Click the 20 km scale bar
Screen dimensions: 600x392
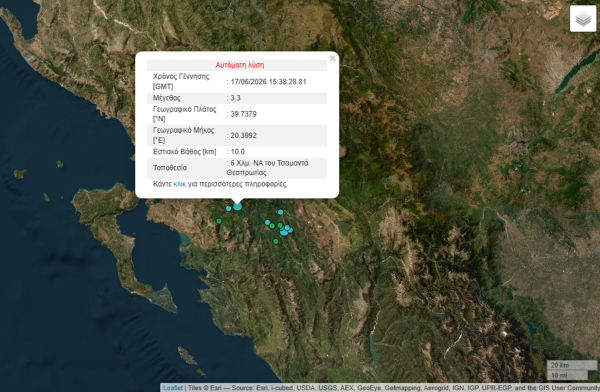[572, 365]
